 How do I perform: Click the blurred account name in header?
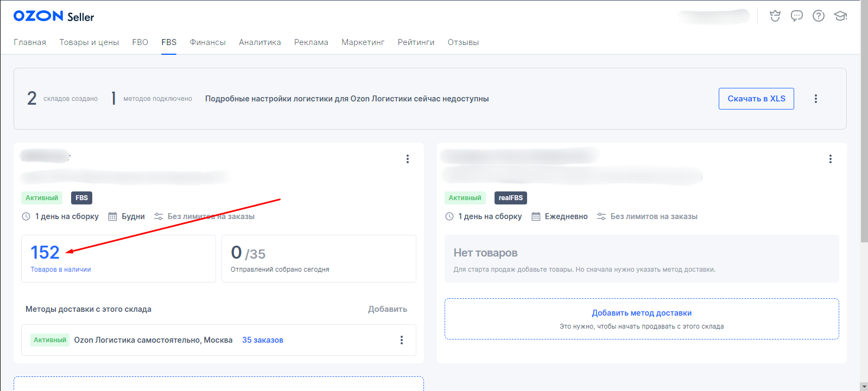(714, 16)
